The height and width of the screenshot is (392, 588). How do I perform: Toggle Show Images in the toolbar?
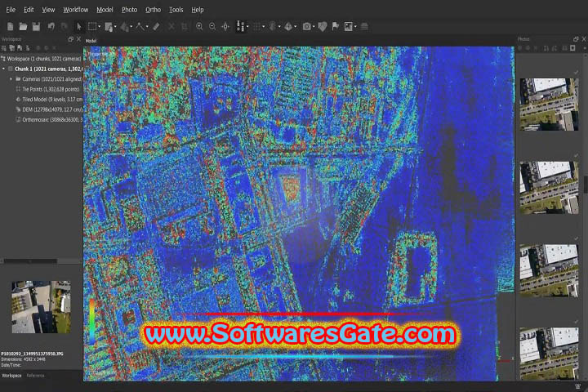[349, 26]
